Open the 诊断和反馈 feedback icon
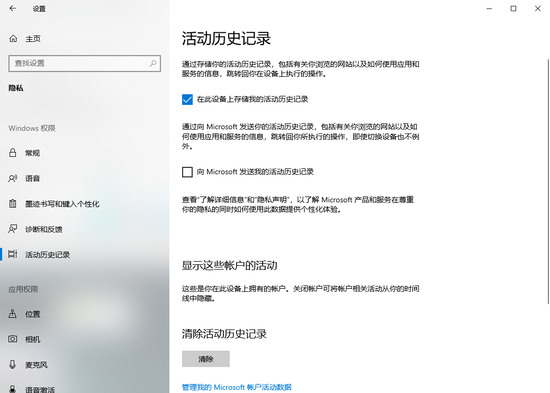This screenshot has width=550, height=393. click(13, 229)
